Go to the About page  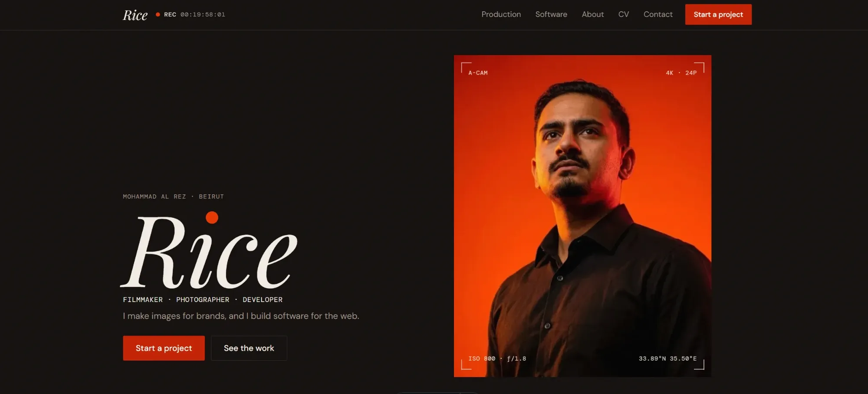point(592,14)
